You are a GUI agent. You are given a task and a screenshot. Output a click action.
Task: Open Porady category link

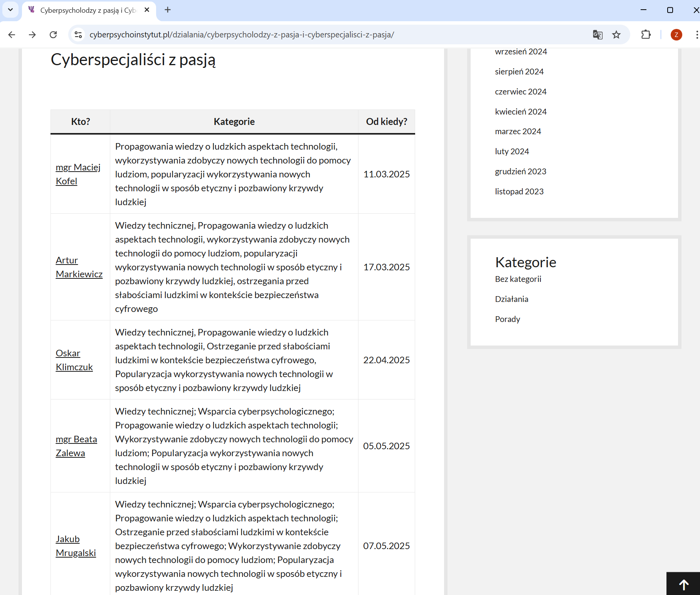coord(508,319)
